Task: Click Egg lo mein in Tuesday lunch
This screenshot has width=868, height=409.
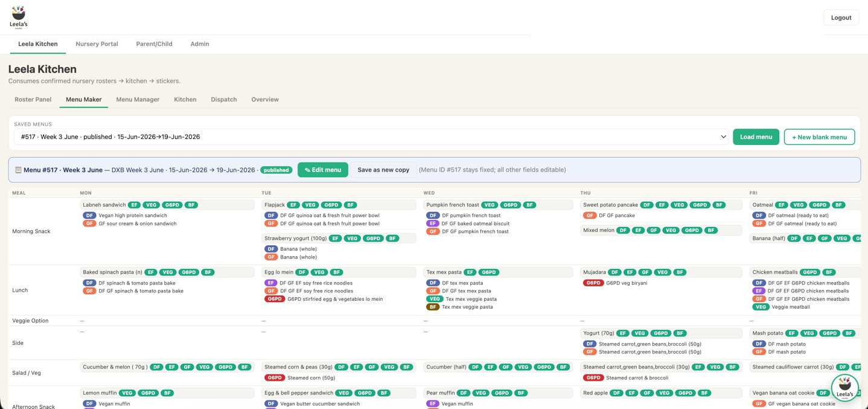Action: click(278, 272)
